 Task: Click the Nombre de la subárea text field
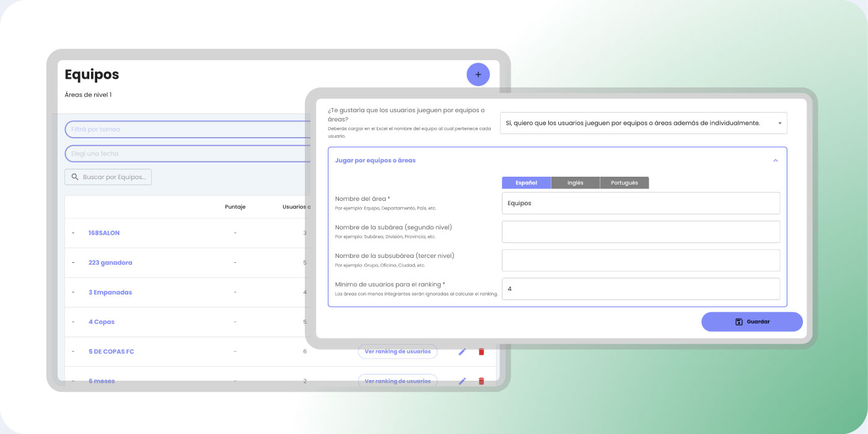641,232
